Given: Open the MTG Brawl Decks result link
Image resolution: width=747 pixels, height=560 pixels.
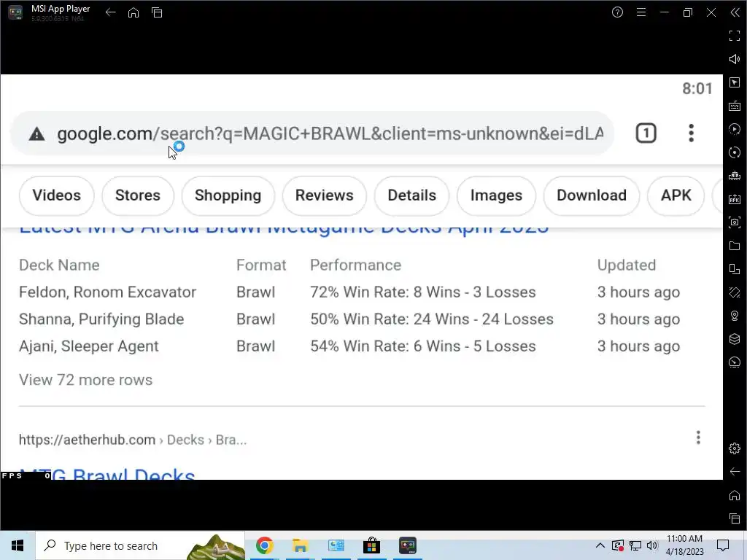Looking at the screenshot, I should click(107, 474).
